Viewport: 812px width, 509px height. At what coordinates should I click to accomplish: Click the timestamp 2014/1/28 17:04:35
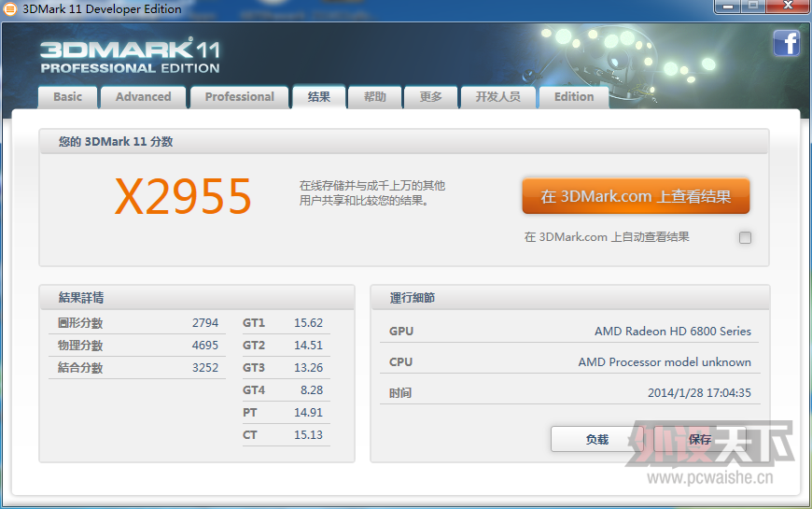click(x=699, y=393)
